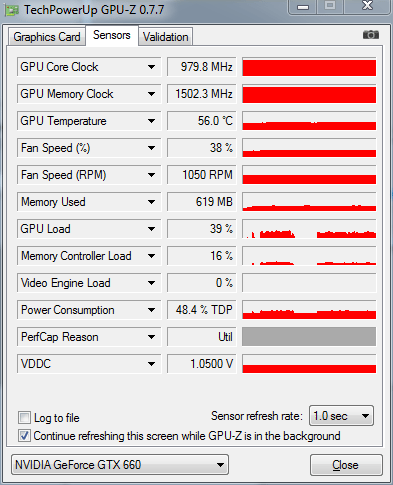Enable the Log to file checkbox
Screen dimensions: 393x485
(24, 417)
